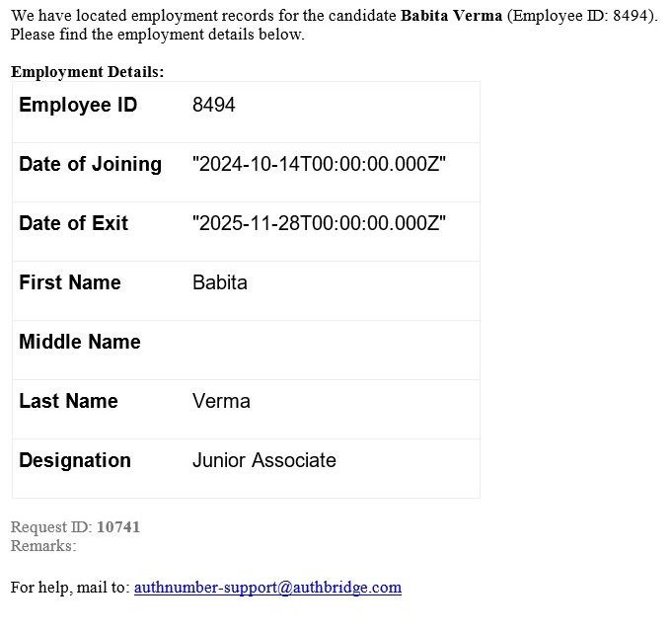Select the Last Name label cell
The width and height of the screenshot is (672, 634).
(68, 402)
